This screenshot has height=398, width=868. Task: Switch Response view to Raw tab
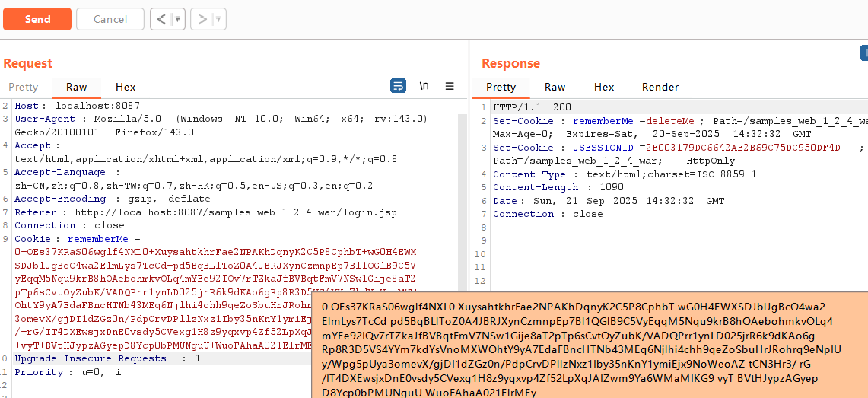(555, 87)
